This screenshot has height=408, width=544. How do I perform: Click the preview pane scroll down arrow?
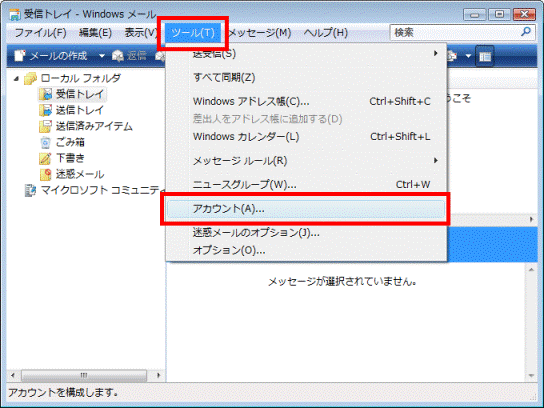[x=531, y=376]
